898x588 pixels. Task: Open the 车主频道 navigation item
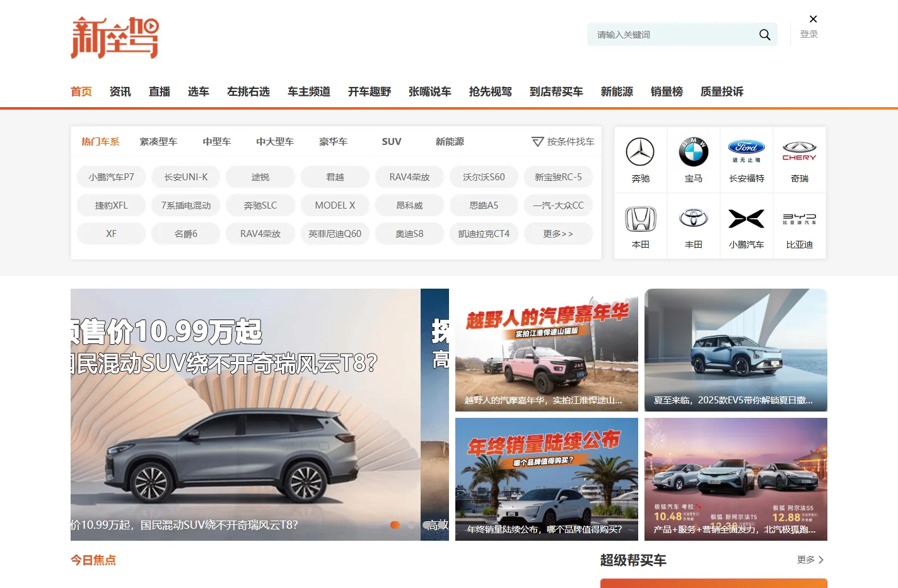(309, 91)
